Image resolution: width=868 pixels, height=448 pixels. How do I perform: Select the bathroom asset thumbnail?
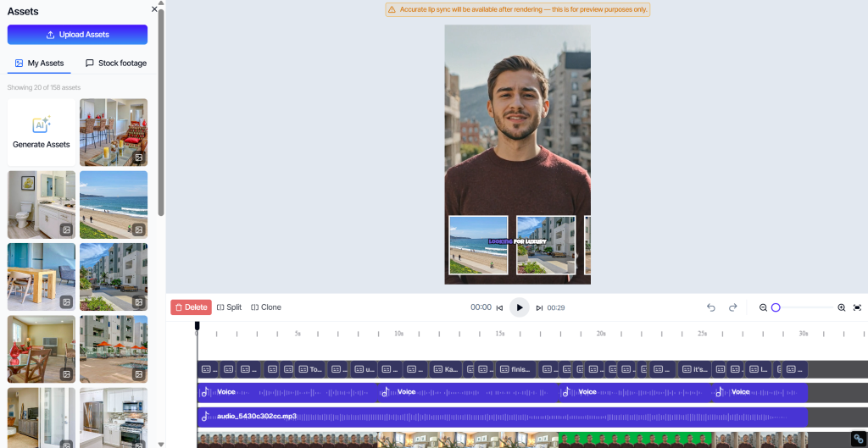tap(42, 205)
